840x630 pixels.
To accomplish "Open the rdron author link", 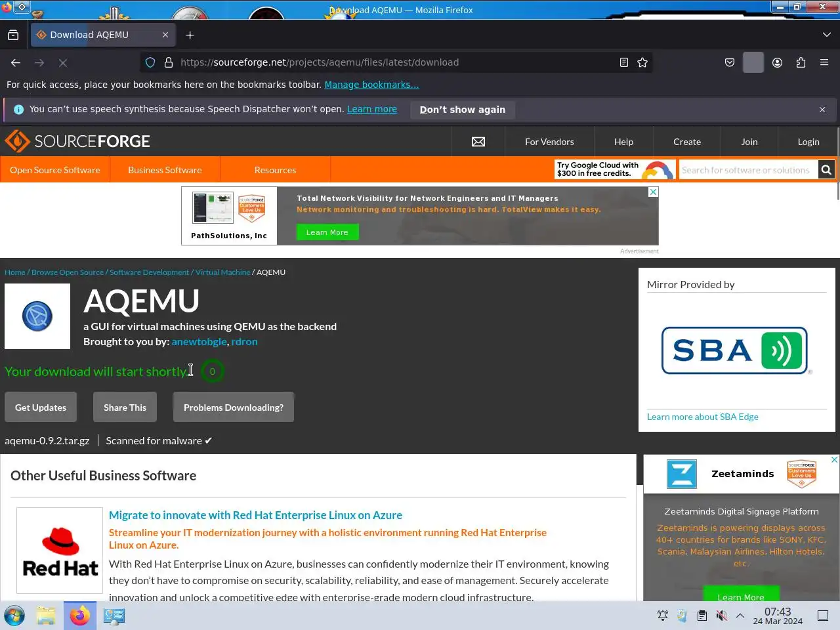I will (244, 341).
